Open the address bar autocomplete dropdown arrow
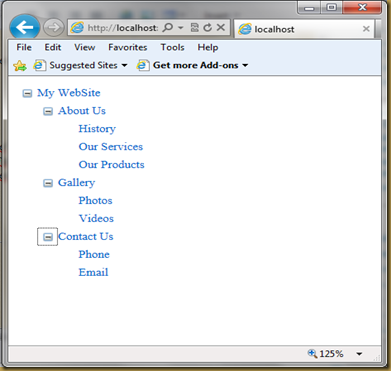391x371 pixels. (181, 28)
